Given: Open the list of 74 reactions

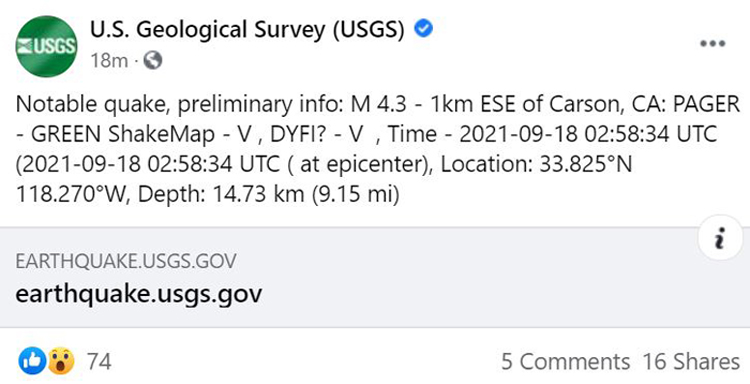Looking at the screenshot, I should 99,362.
